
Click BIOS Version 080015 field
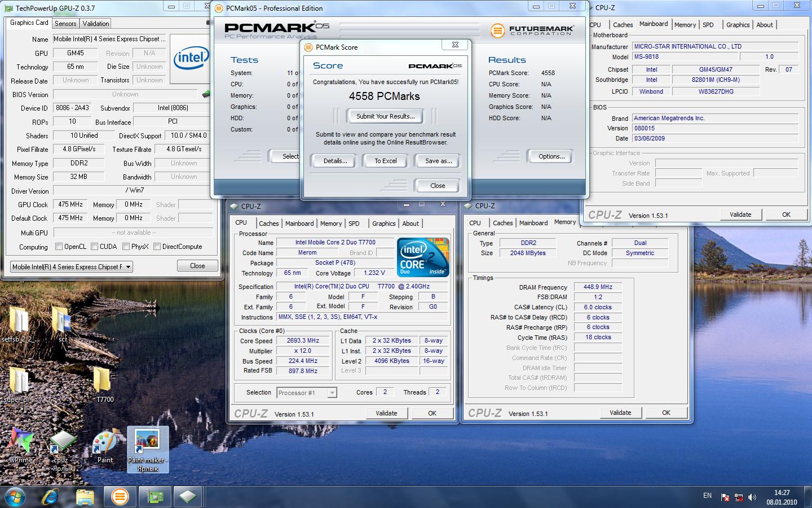(x=715, y=128)
